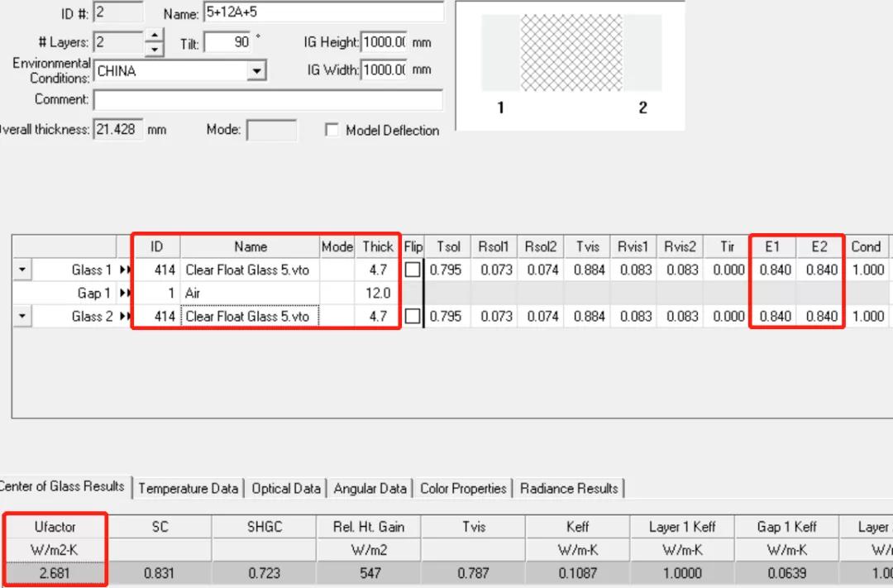Tick the Flip checkbox for Glass 1
The height and width of the screenshot is (588, 893).
pyautogui.click(x=413, y=270)
